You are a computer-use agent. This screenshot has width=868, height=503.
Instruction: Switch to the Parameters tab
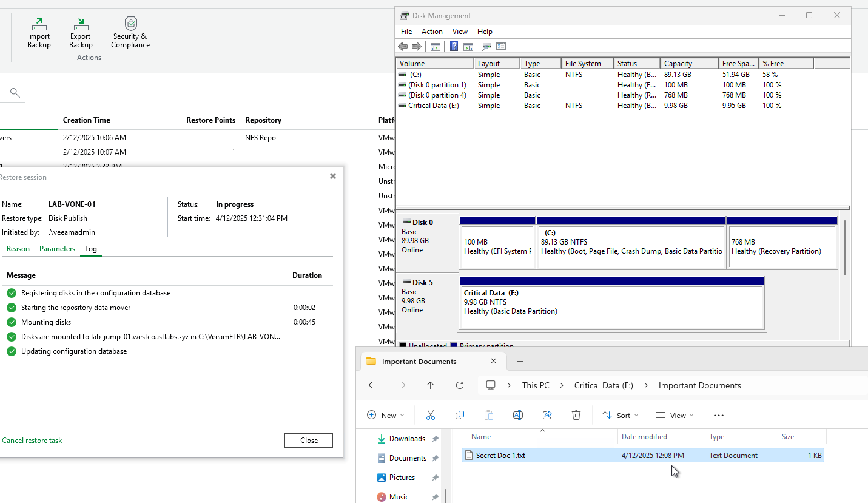click(57, 249)
